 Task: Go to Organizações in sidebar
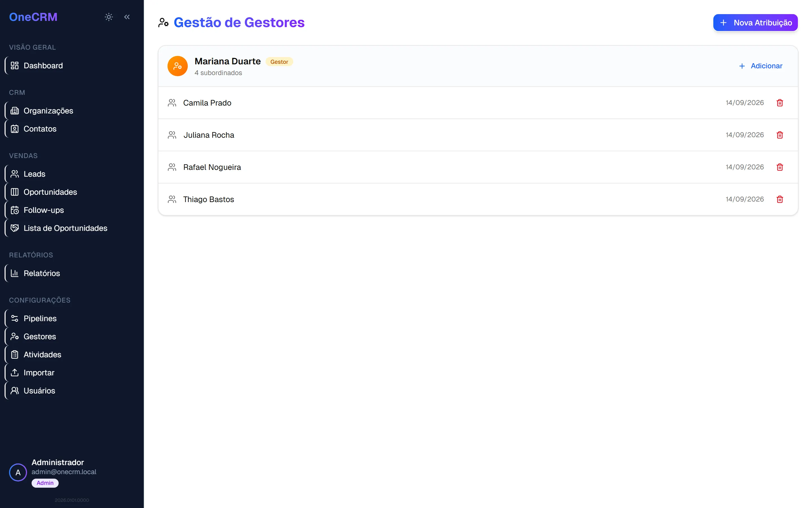(x=72, y=111)
